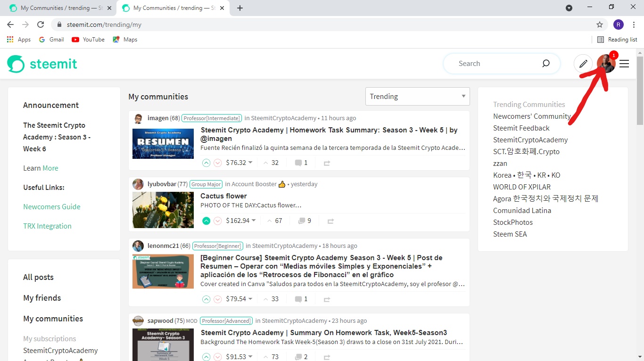Show voters list for 73 votes
The image size is (644, 361).
pyautogui.click(x=271, y=357)
